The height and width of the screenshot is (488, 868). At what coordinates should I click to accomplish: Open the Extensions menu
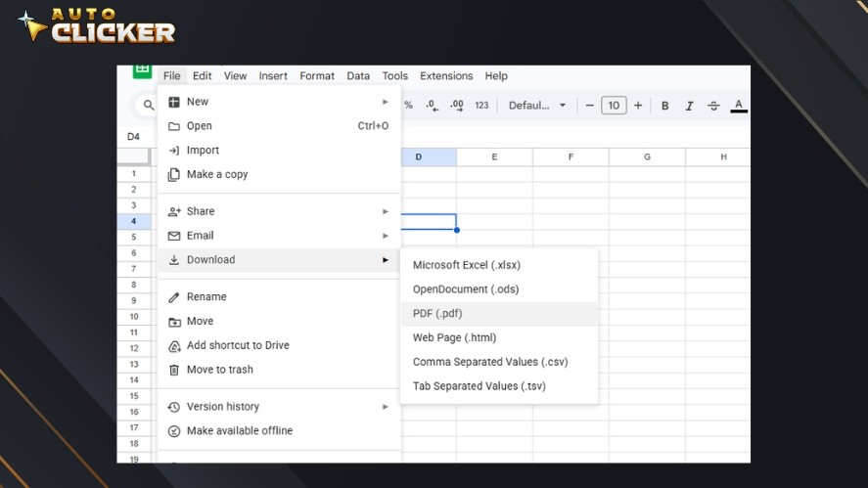pos(446,76)
